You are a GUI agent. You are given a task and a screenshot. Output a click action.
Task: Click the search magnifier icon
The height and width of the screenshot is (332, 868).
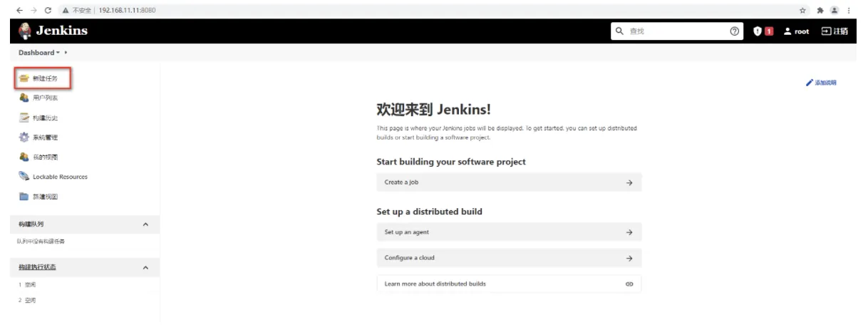[x=621, y=31]
